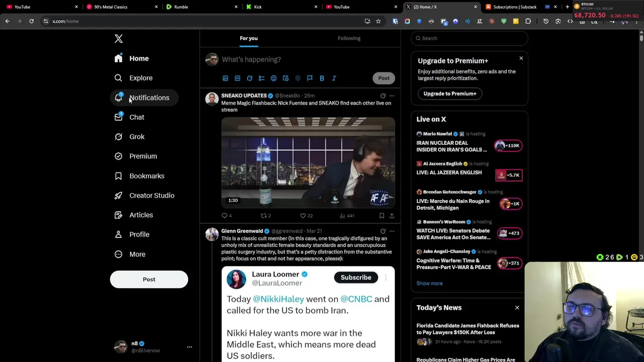Close the Today's News panel
Screen dimensions: 644x362
[517, 308]
